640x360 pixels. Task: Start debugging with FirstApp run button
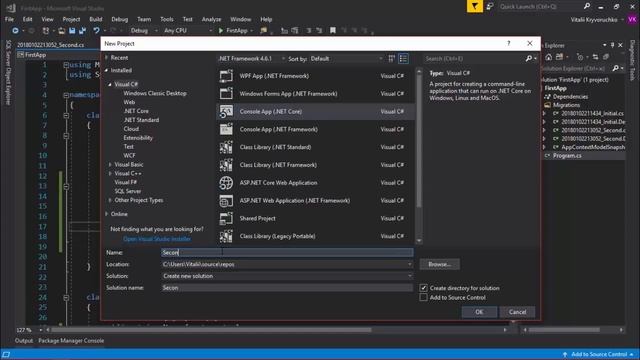click(x=233, y=31)
